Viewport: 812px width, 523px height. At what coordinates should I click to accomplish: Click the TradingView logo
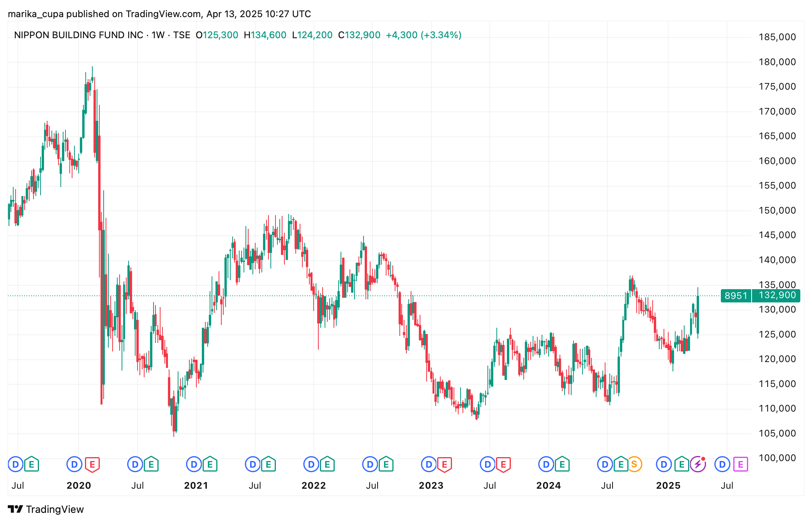(x=46, y=509)
